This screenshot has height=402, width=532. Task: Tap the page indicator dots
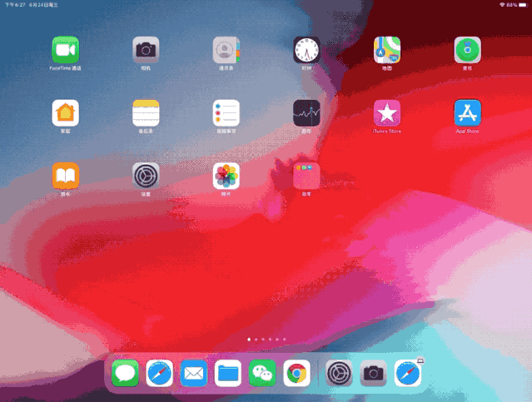[x=266, y=340]
